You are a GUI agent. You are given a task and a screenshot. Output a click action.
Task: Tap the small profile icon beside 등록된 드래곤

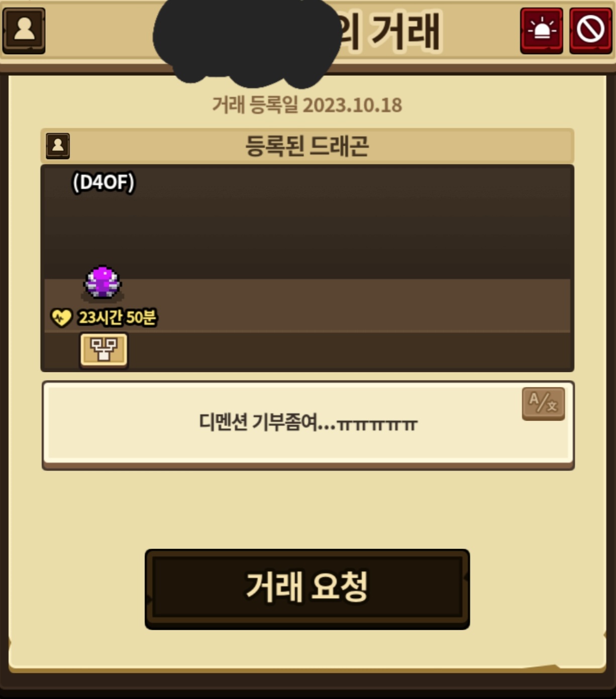tap(58, 146)
